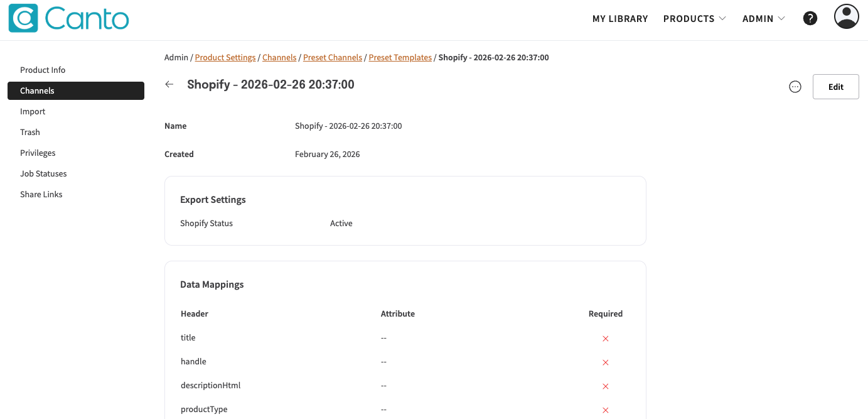Image resolution: width=868 pixels, height=419 pixels.
Task: Select Product Info in sidebar
Action: [76, 70]
